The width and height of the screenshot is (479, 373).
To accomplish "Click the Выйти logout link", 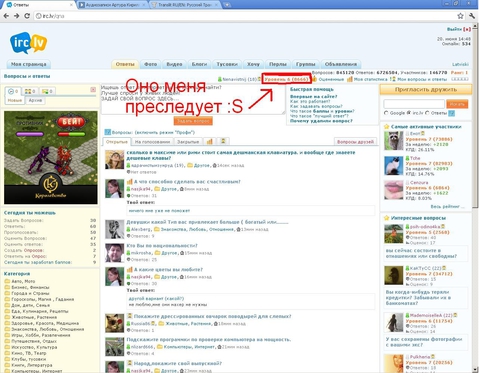I will (x=454, y=29).
